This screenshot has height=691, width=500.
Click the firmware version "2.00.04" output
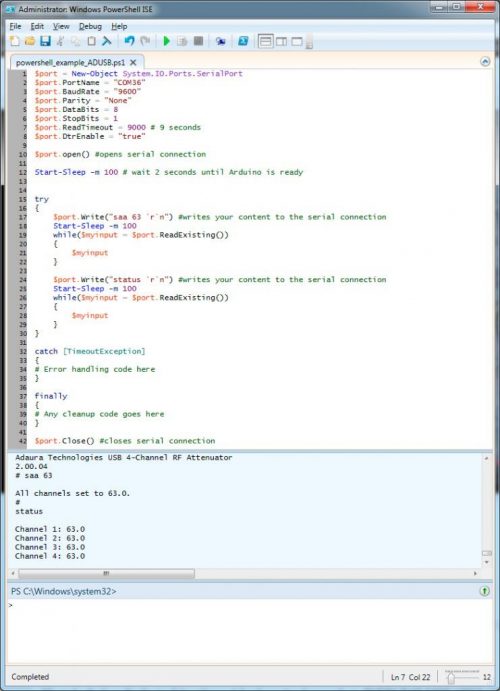point(31,466)
